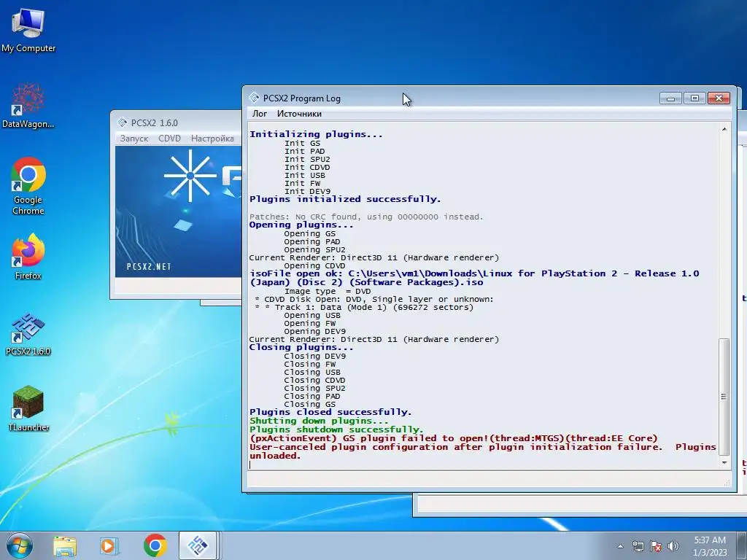
Task: Click the 'isoFile open ok' log line
Action: point(474,278)
